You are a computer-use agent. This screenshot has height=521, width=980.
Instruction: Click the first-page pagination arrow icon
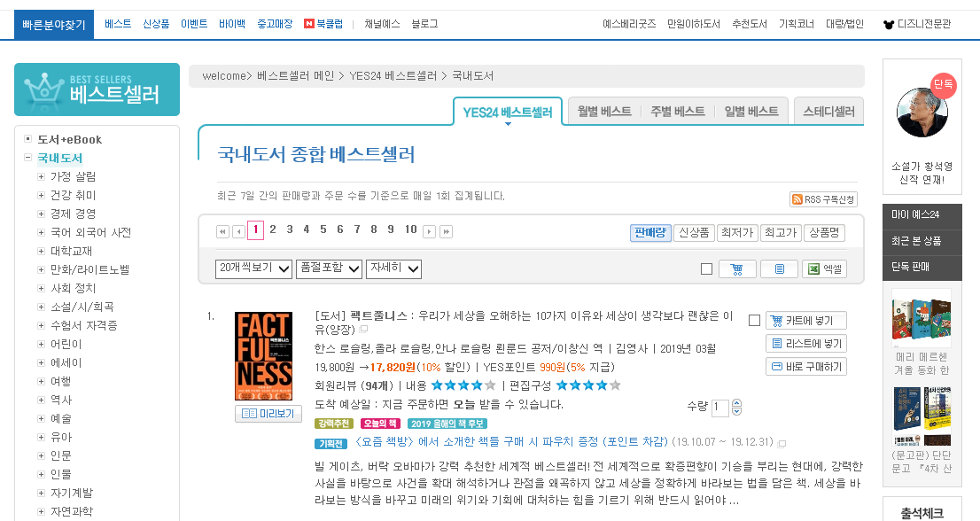coord(222,232)
